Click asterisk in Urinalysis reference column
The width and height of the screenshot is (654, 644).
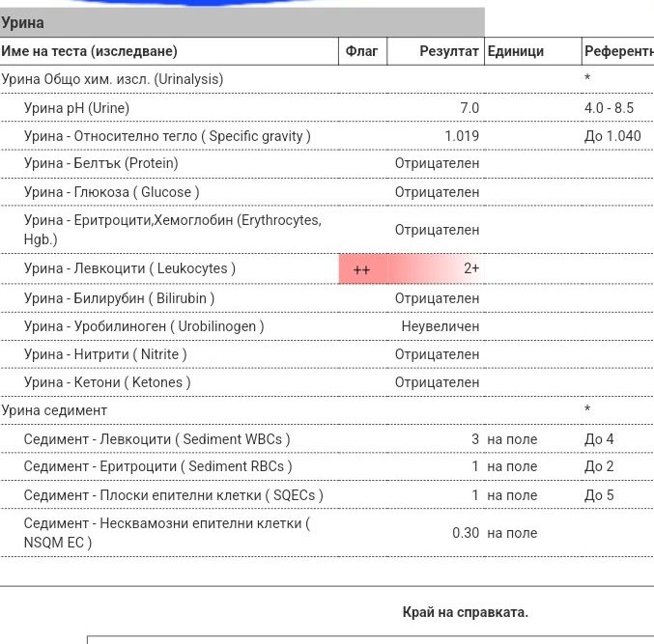tap(587, 77)
